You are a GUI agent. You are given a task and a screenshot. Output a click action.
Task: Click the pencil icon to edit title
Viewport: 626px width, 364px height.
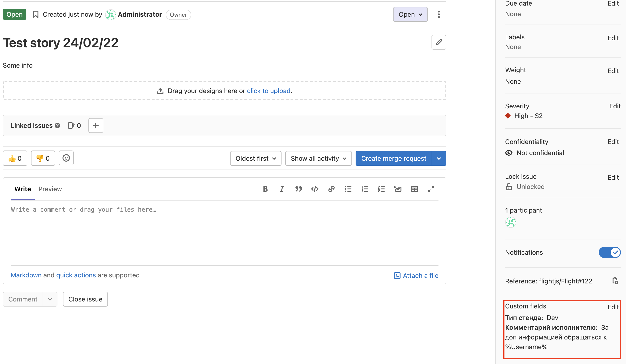tap(438, 42)
